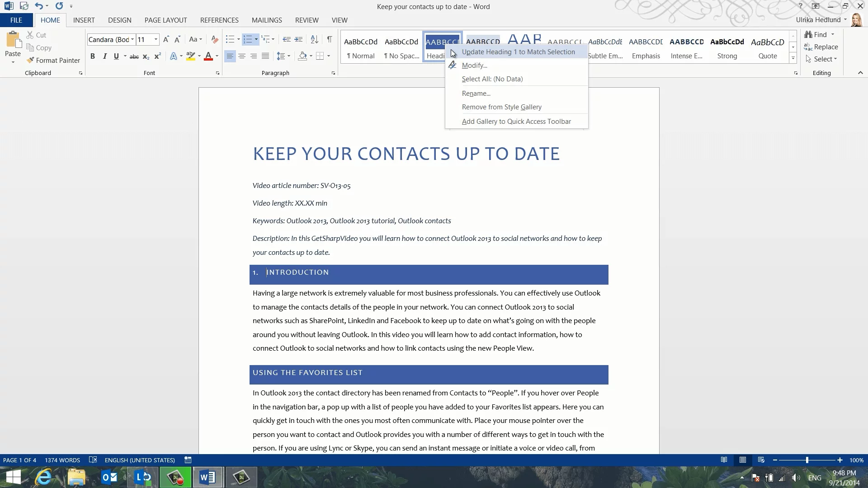
Task: Expand the Styles gallery More arrow
Action: click(793, 58)
